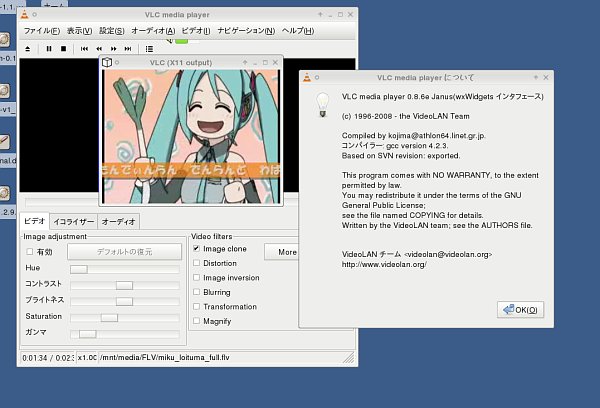Click the http://www.videolan.org/ text
This screenshot has width=600, height=408.
[384, 264]
